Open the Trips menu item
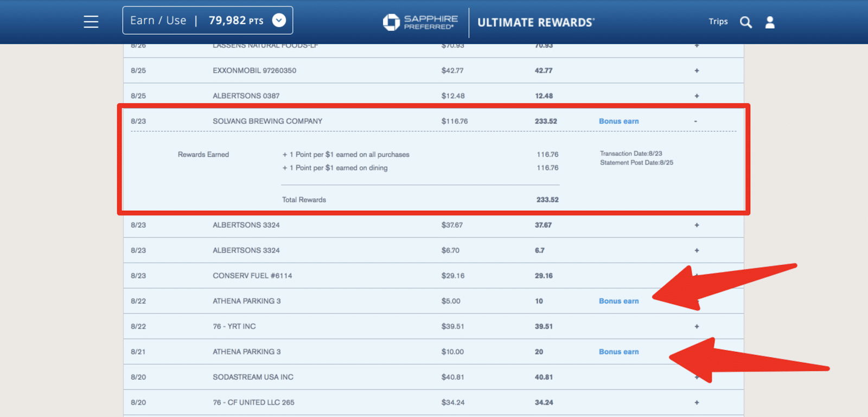Viewport: 868px width, 417px height. (x=718, y=22)
